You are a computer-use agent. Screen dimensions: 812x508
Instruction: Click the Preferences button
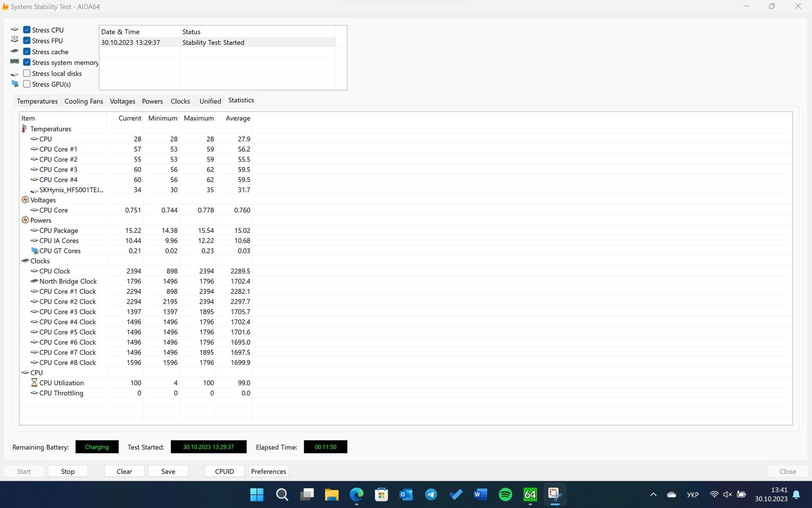268,471
